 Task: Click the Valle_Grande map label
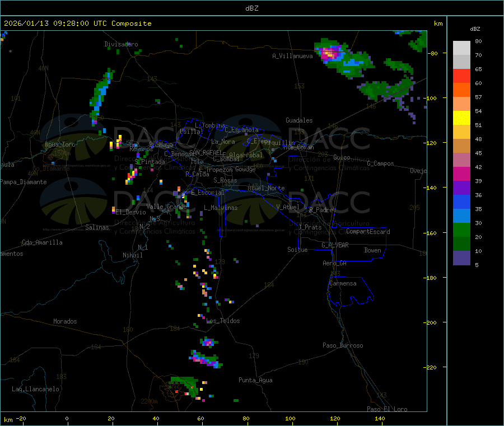(166, 207)
